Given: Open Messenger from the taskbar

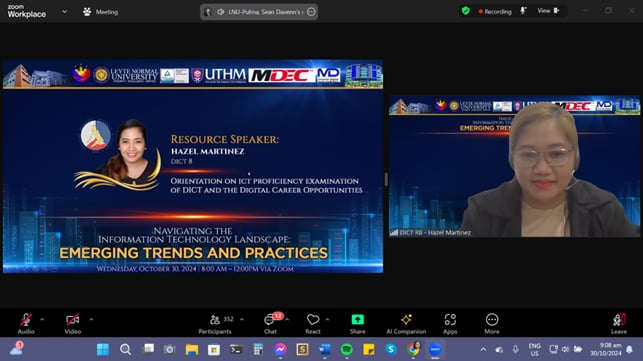Looking at the screenshot, I should 280,350.
